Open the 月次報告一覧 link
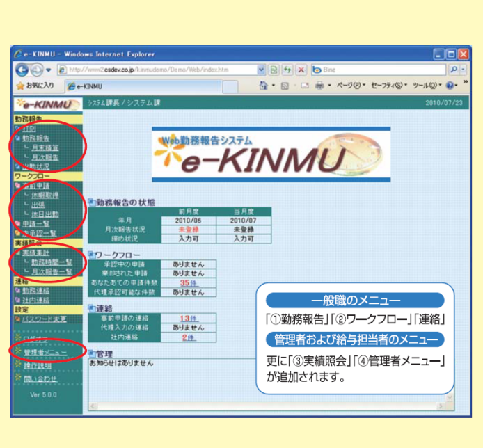Image resolution: width=483 pixels, height=448 pixels. tap(52, 271)
